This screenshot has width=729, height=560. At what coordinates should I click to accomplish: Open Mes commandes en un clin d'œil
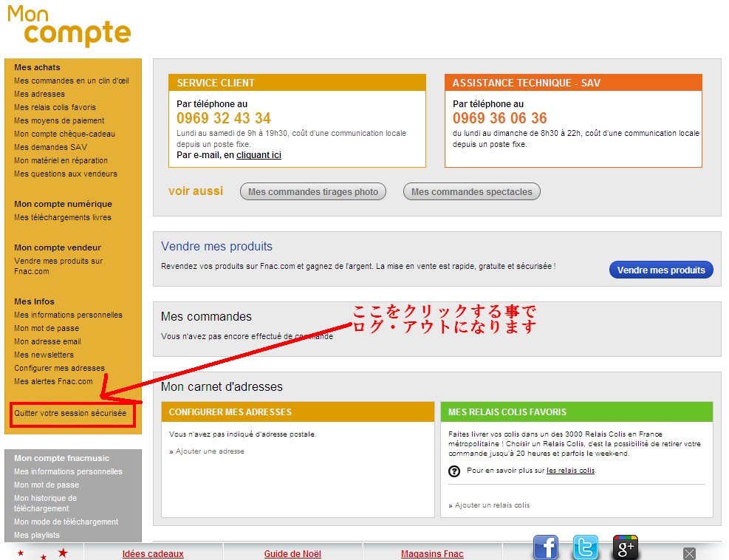pos(72,81)
